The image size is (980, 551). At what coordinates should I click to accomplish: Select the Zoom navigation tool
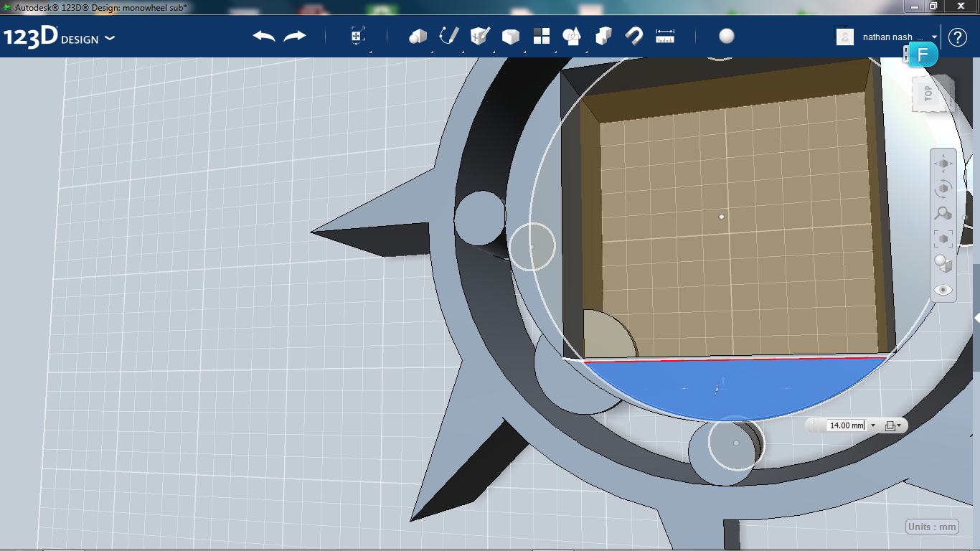pos(943,213)
